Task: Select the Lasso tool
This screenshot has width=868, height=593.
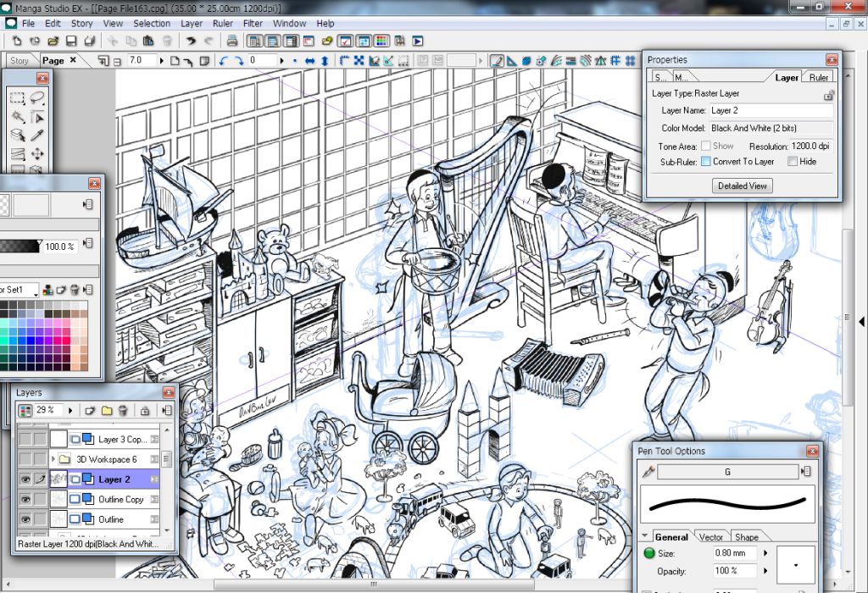Action: 37,98
